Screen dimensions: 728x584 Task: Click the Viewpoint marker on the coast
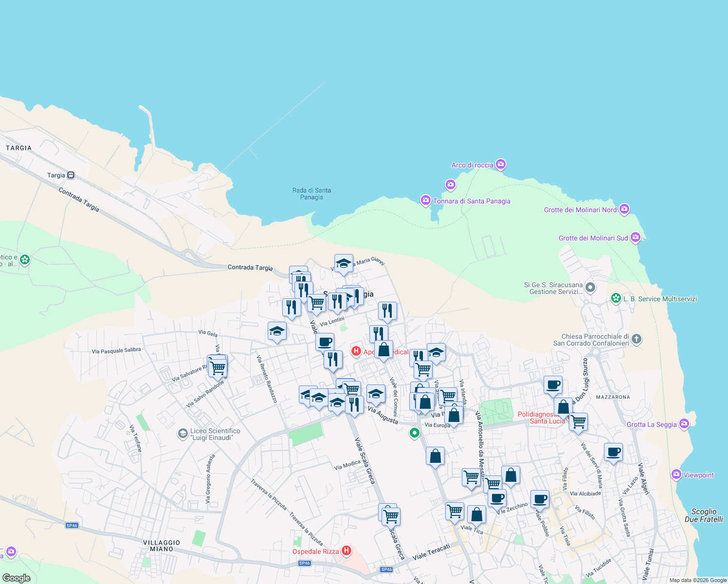tap(676, 474)
